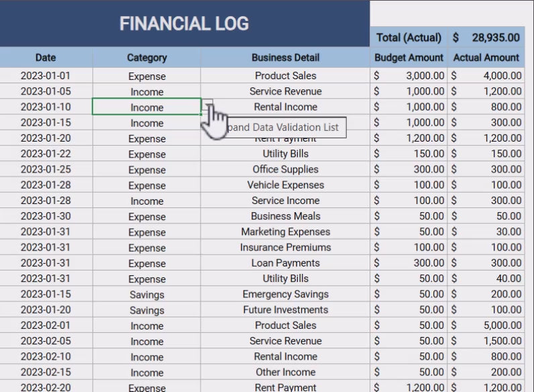The height and width of the screenshot is (392, 534).
Task: Select the 4,000.00 actual amount cell
Action: pos(486,75)
